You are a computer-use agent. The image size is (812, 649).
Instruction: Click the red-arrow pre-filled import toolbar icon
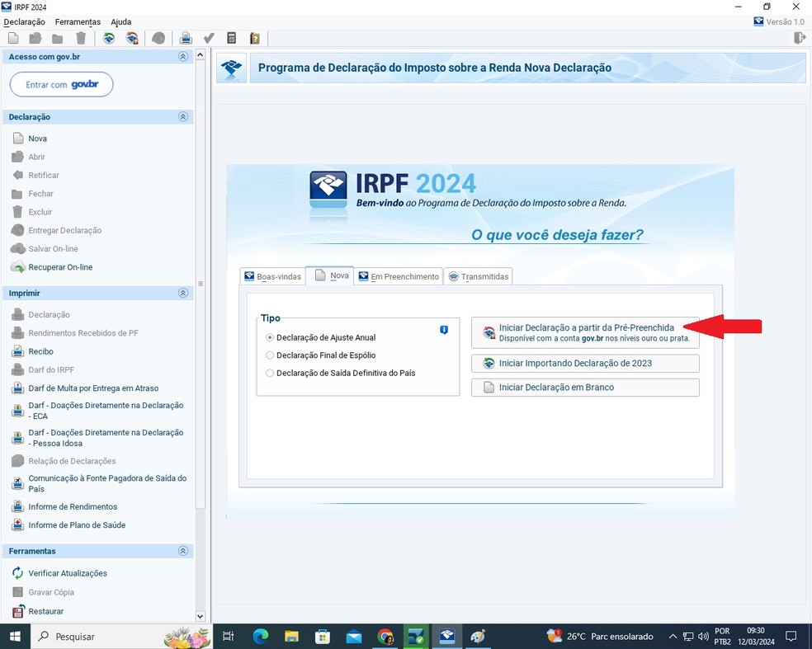pos(132,38)
